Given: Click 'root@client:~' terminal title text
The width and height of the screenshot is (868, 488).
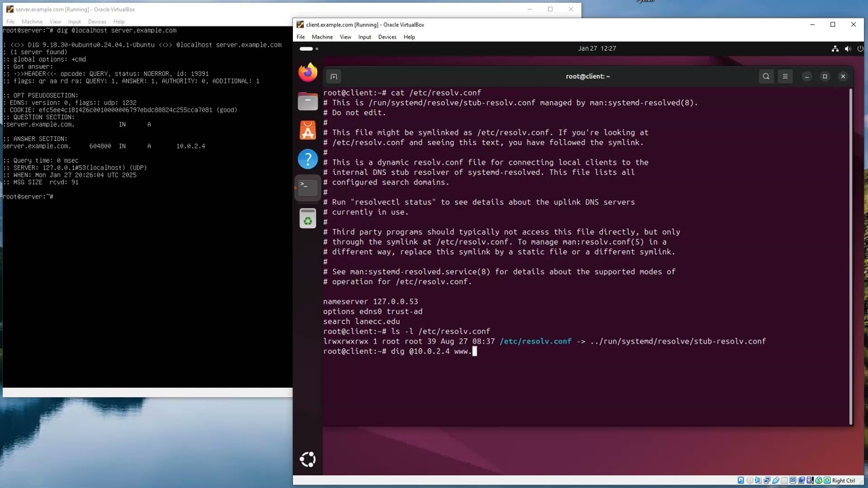Looking at the screenshot, I should point(588,77).
